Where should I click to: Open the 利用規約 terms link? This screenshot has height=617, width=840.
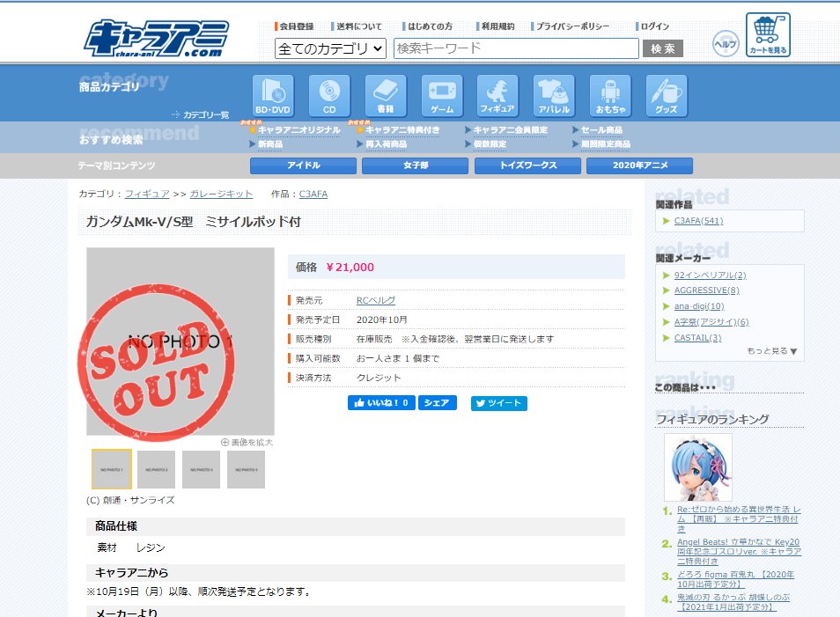497,26
